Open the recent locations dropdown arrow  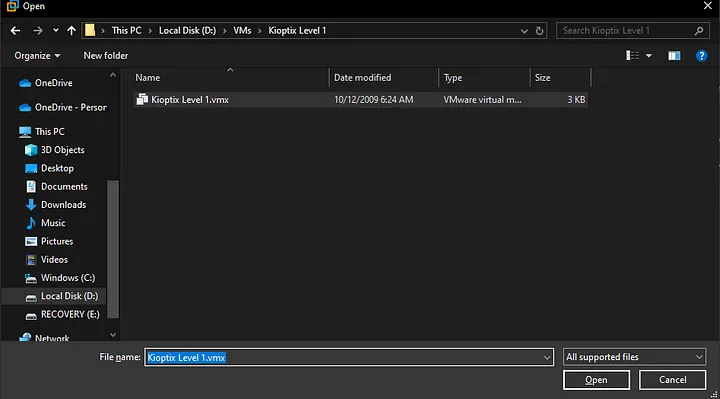[56, 31]
